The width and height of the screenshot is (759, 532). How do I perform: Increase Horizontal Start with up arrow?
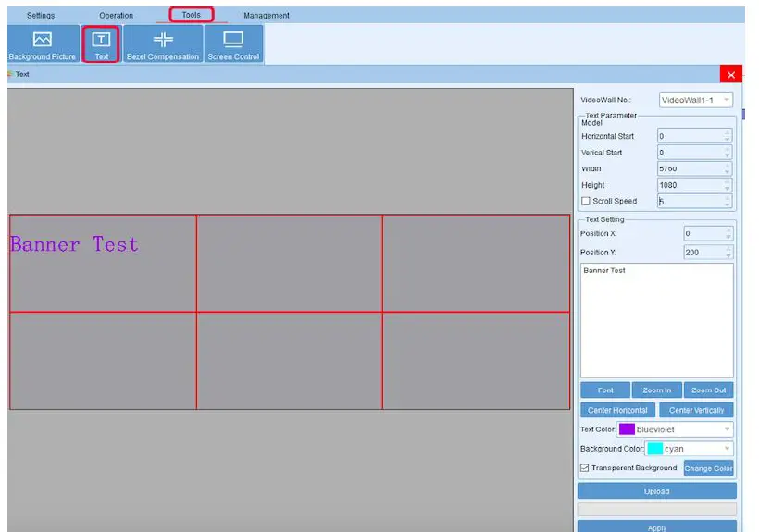point(727,132)
